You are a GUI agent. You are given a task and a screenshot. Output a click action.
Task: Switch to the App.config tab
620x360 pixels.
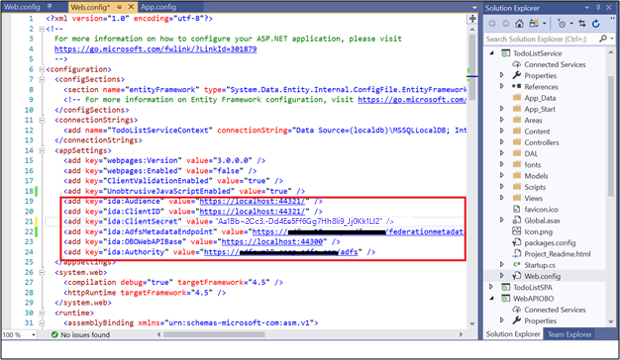point(158,7)
